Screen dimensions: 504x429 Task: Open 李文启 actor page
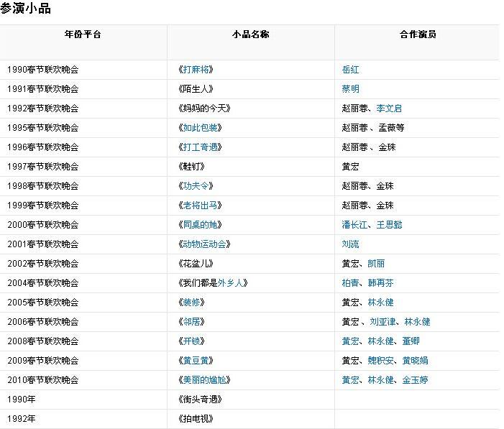click(389, 109)
